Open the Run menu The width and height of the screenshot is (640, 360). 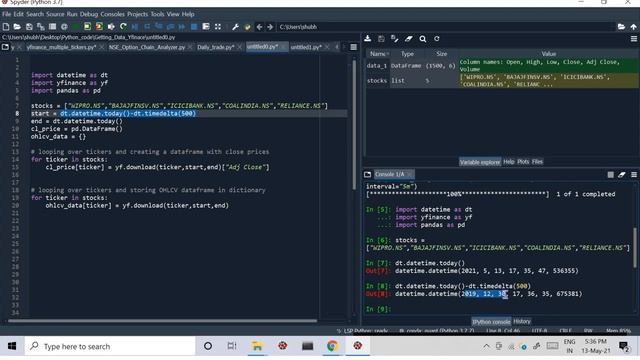(x=72, y=14)
